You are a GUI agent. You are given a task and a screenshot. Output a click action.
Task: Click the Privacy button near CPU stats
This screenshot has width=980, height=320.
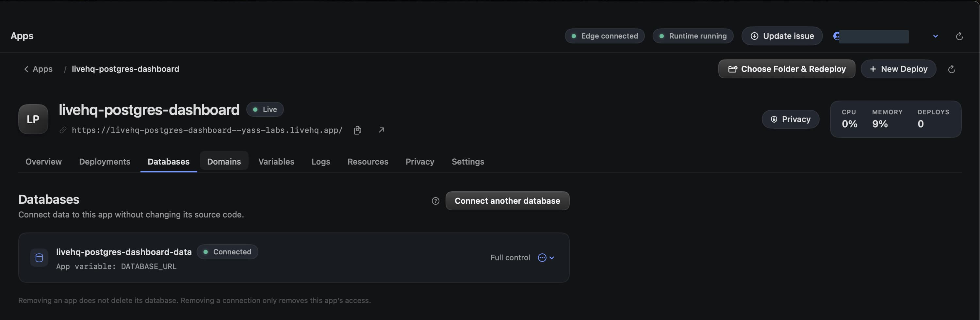click(x=790, y=119)
